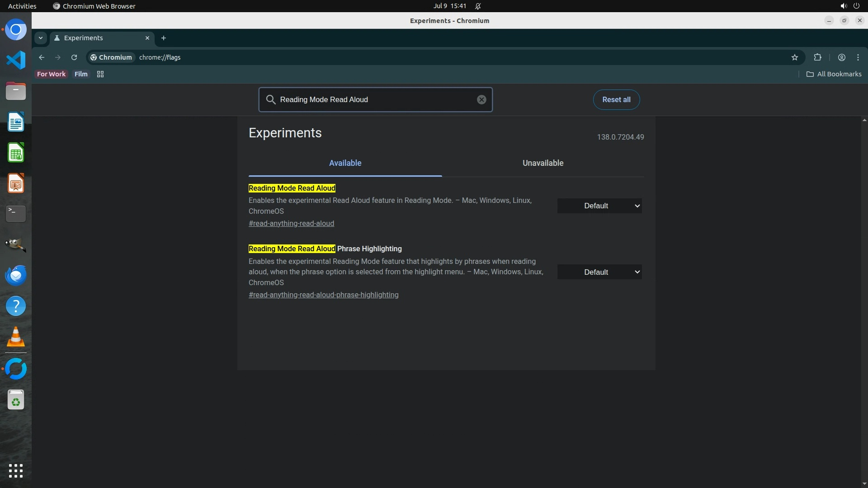Screen dimensions: 868x488
Task: Open the #read-anything-read-aloud link
Action: click(291, 224)
